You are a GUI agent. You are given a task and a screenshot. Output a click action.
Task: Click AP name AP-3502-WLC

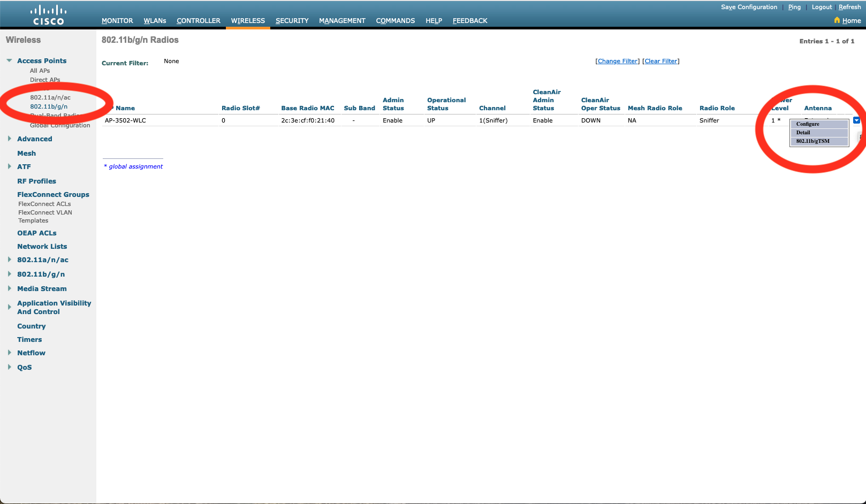coord(125,120)
